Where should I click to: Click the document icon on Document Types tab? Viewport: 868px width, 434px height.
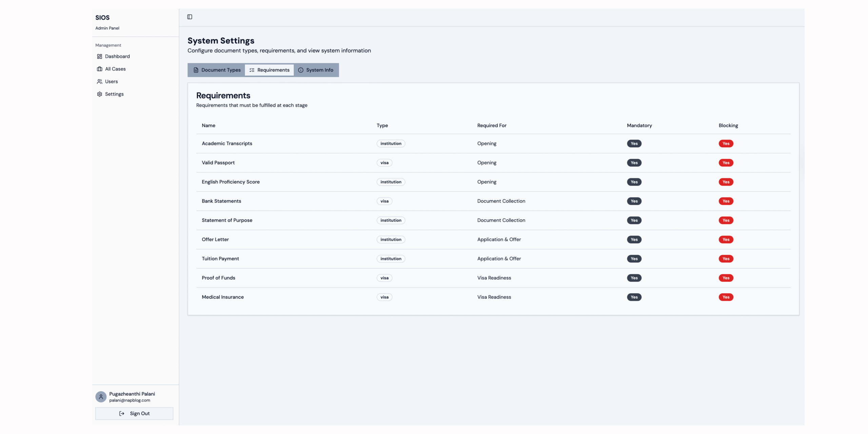[196, 70]
